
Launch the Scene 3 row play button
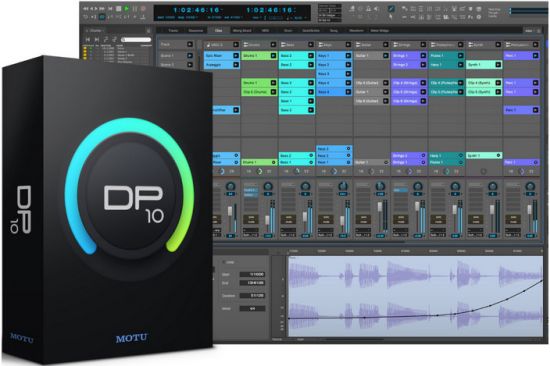click(190, 65)
